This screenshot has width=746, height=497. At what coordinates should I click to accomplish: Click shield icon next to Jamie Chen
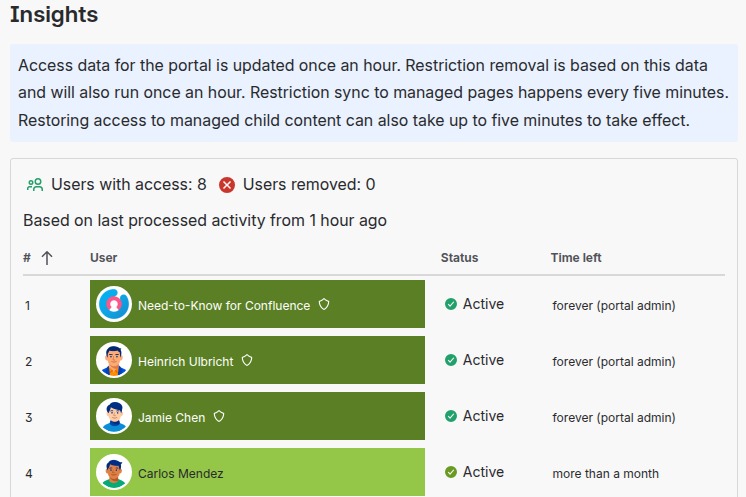(219, 417)
